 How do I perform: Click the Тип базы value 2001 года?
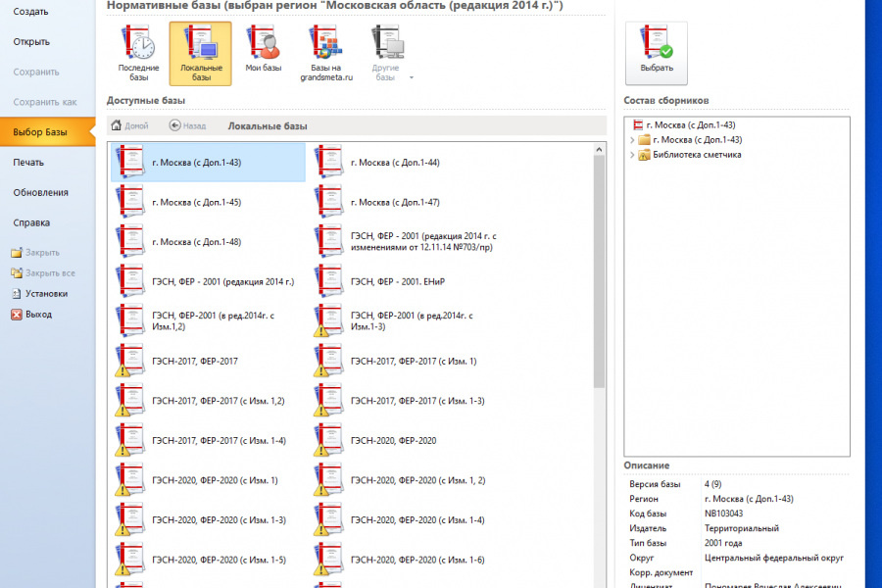pos(723,543)
